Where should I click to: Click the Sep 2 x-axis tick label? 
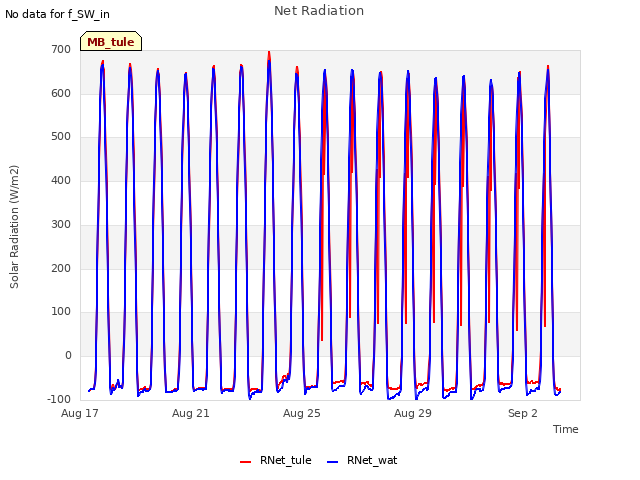pos(522,413)
